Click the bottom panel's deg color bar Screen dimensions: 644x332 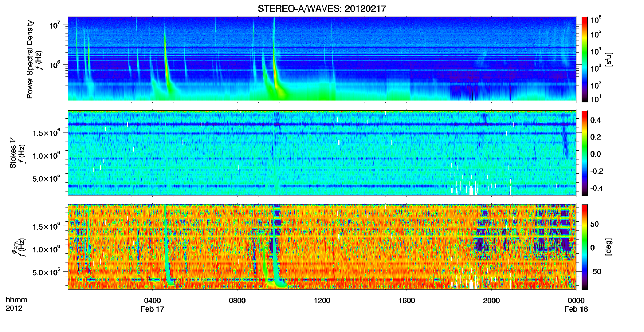(x=585, y=247)
